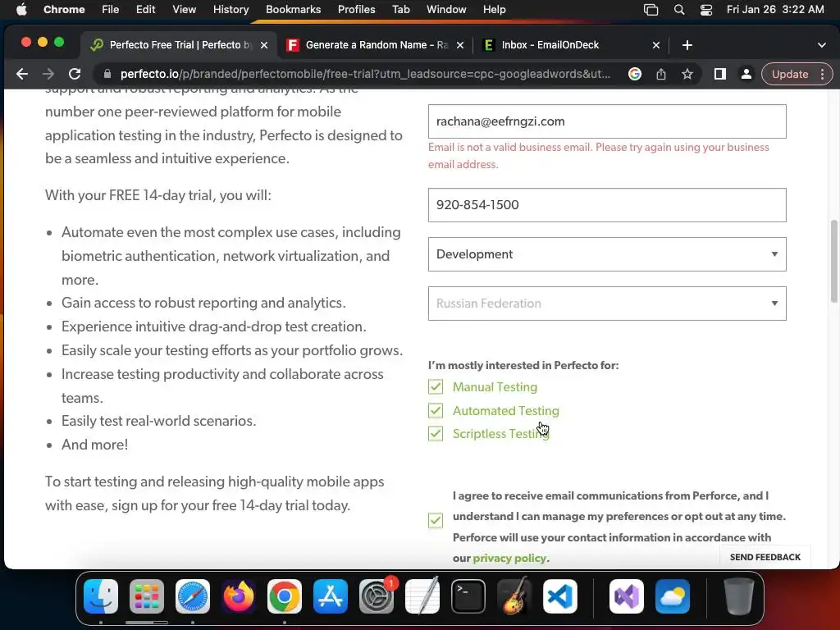The height and width of the screenshot is (630, 840).
Task: Toggle the email communications consent checkbox
Action: (436, 520)
